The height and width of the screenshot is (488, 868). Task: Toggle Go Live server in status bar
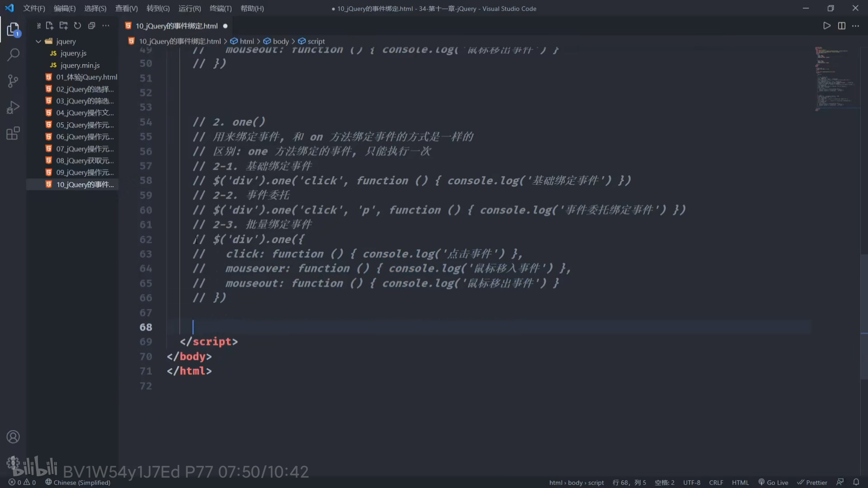[x=774, y=482]
